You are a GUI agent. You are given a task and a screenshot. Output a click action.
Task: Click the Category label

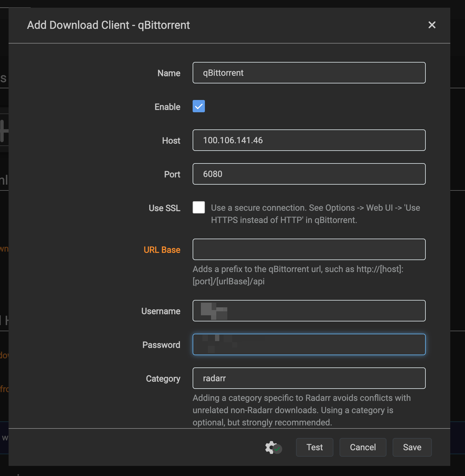tap(163, 378)
